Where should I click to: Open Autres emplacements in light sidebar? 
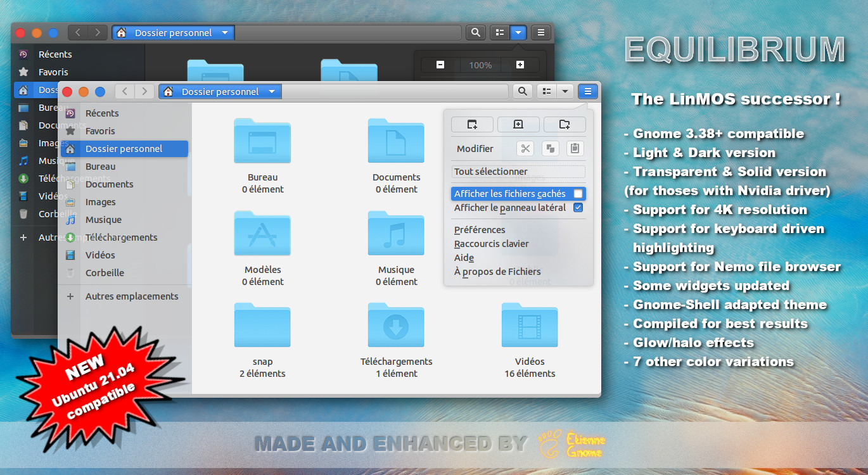pyautogui.click(x=124, y=296)
